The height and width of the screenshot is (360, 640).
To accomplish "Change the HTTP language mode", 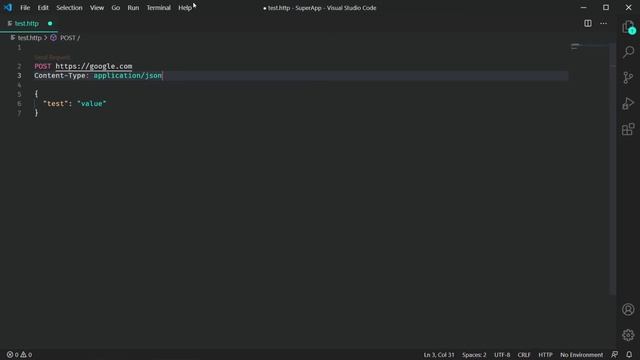I will [545, 355].
